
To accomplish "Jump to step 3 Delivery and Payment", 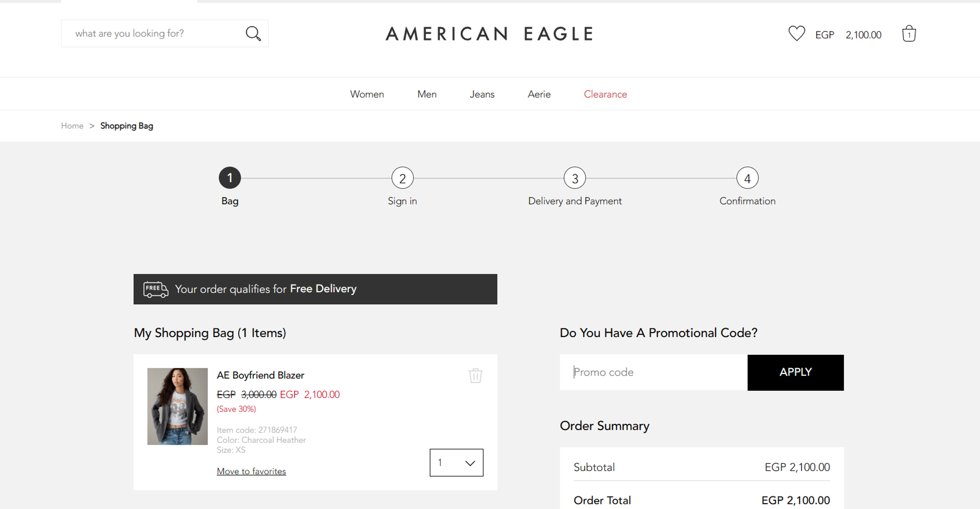I will tap(574, 178).
